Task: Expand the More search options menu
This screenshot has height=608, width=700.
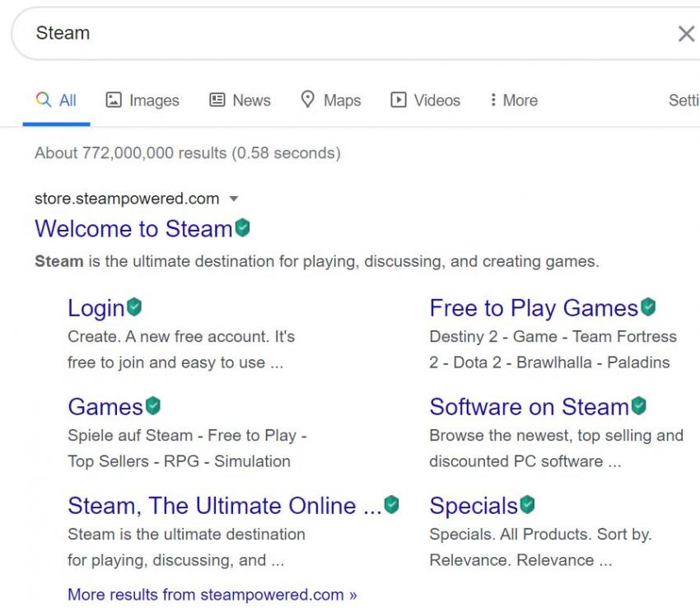Action: [x=514, y=100]
